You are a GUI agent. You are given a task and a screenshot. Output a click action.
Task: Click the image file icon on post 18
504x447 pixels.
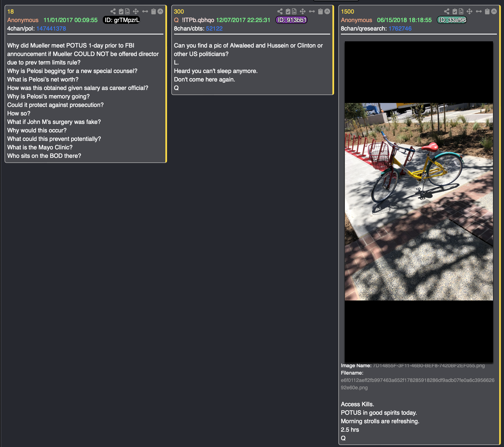[127, 11]
